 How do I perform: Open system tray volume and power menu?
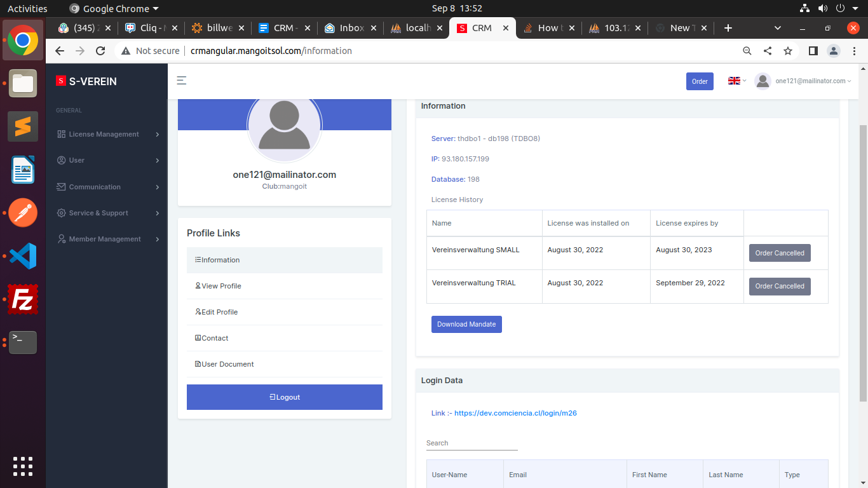point(828,9)
